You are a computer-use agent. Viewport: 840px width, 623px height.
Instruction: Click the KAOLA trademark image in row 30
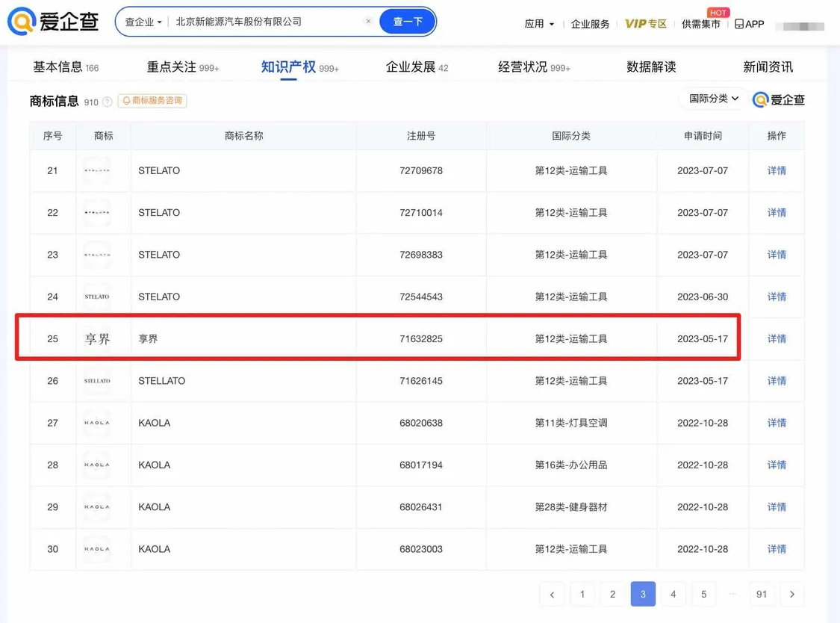pos(97,549)
